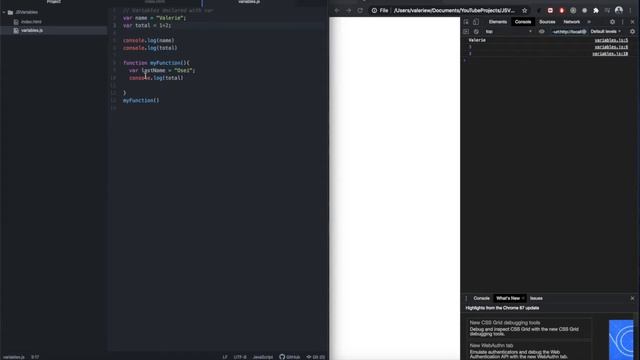Viewport: 640px width, 360px height.
Task: Bookmark this page with the star icon
Action: coord(524,11)
